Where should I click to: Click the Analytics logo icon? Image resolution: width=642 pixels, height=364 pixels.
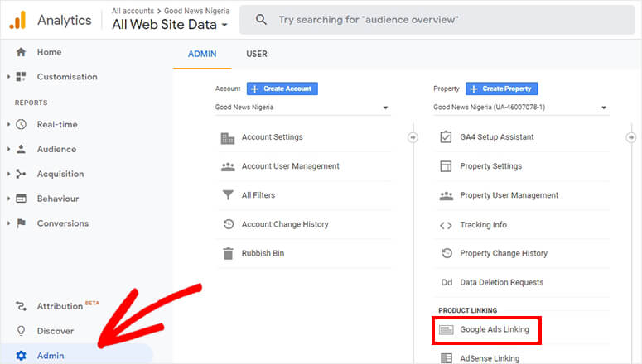click(17, 20)
